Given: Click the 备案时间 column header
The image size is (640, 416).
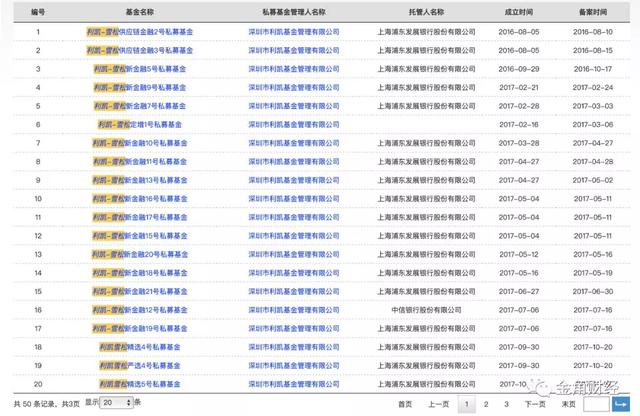Looking at the screenshot, I should click(x=593, y=12).
